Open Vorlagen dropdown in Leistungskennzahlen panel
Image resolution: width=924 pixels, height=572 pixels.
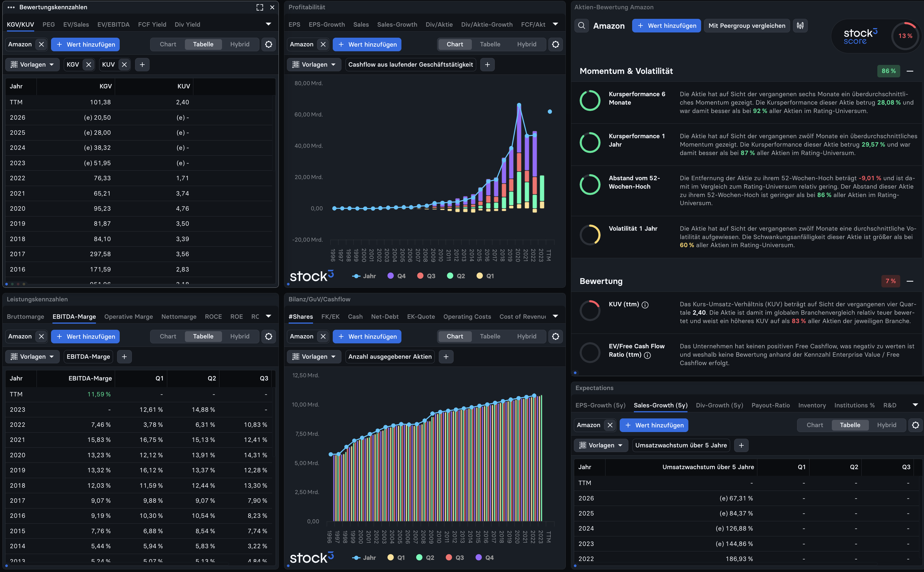[32, 357]
